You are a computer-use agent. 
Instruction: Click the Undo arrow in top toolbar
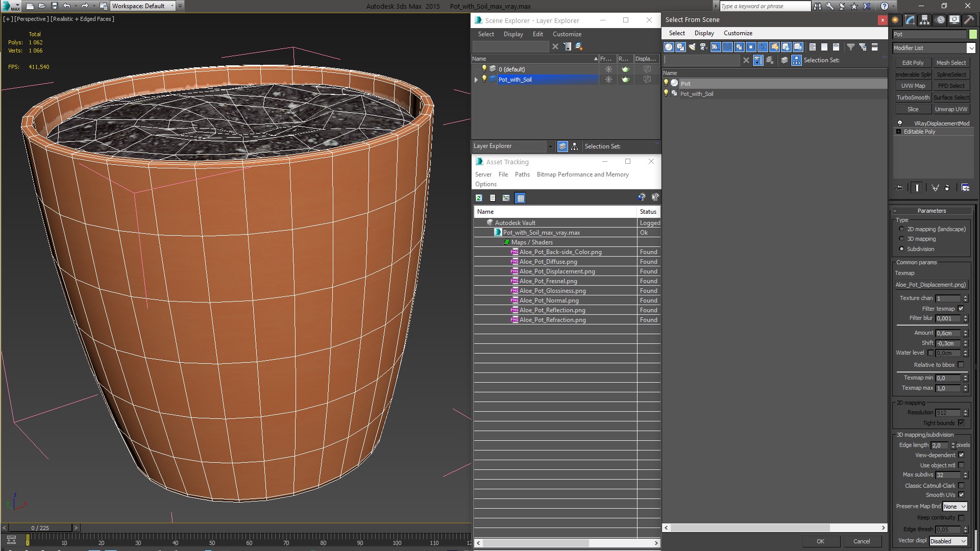[66, 6]
